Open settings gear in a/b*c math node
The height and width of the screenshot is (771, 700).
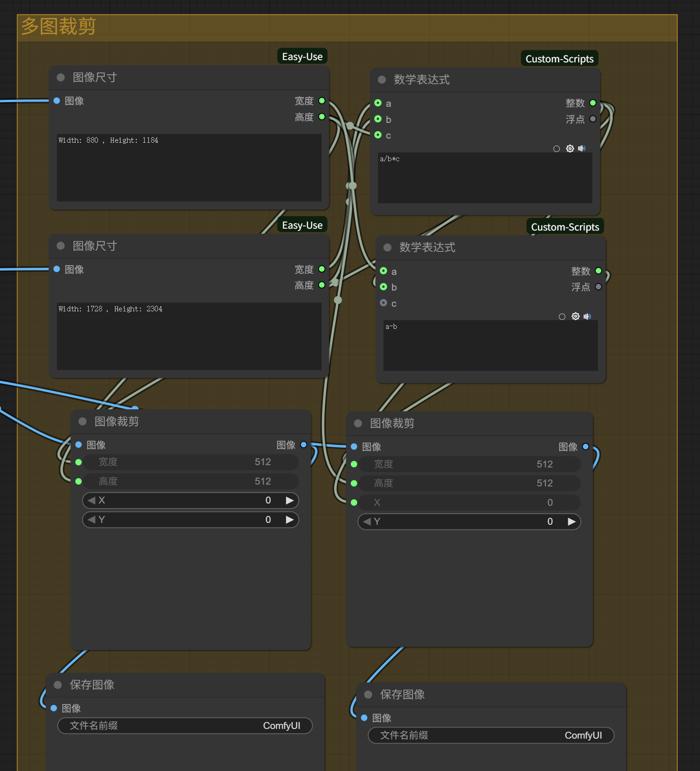pos(570,148)
